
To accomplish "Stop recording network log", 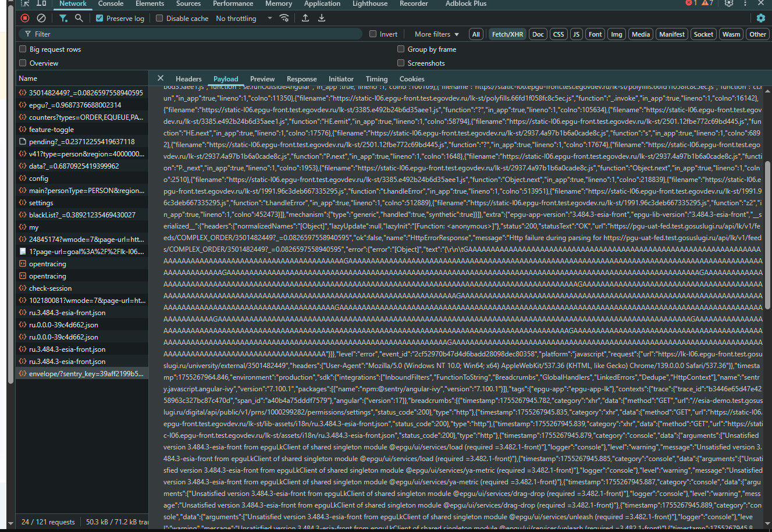I will 25,18.
